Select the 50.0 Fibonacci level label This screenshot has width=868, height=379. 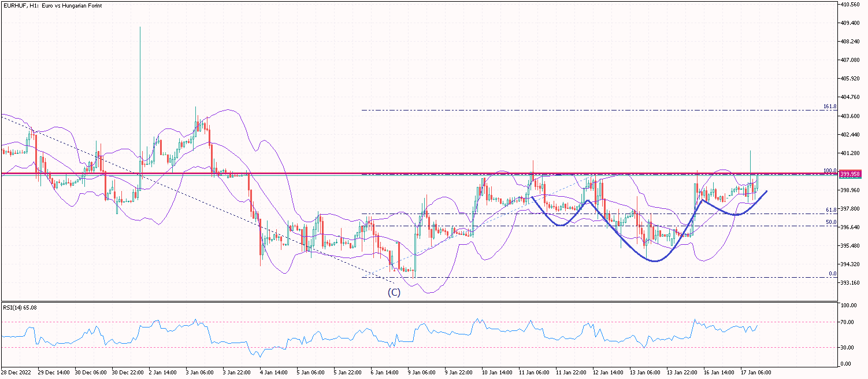pyautogui.click(x=831, y=222)
